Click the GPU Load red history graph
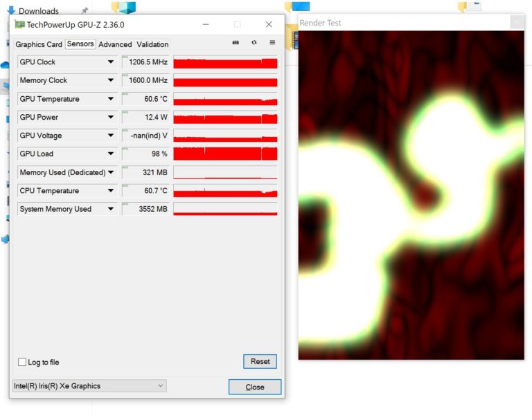Viewport: 532px width, 420px height. pos(225,154)
